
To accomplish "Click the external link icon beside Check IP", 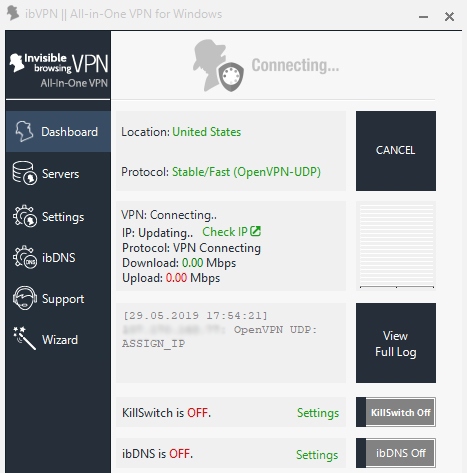I will point(255,231).
